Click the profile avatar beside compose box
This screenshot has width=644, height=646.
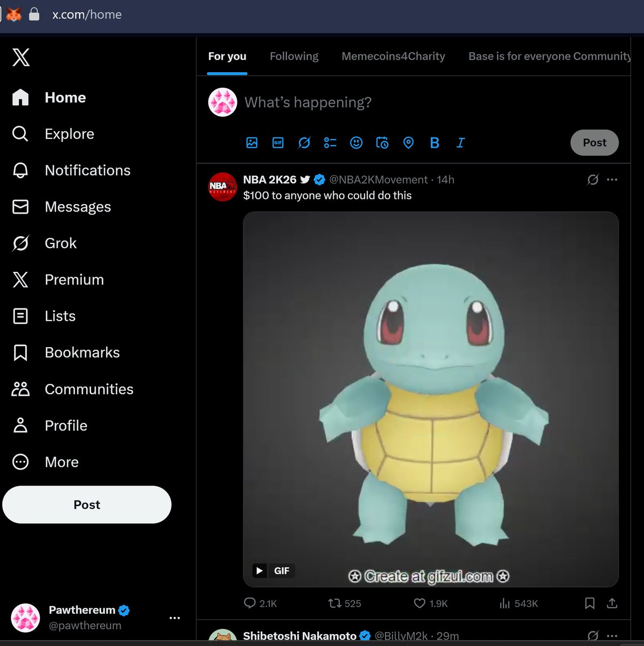pyautogui.click(x=223, y=102)
